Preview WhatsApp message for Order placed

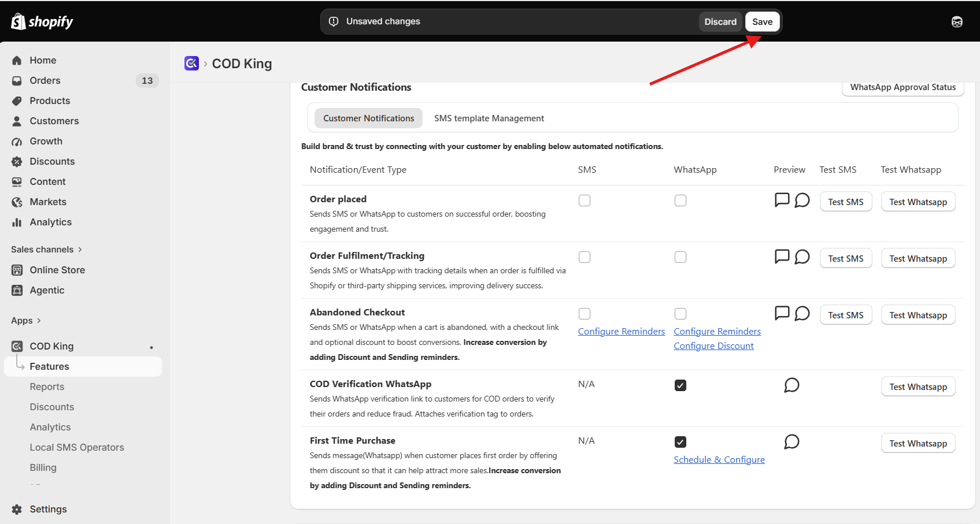click(x=802, y=200)
